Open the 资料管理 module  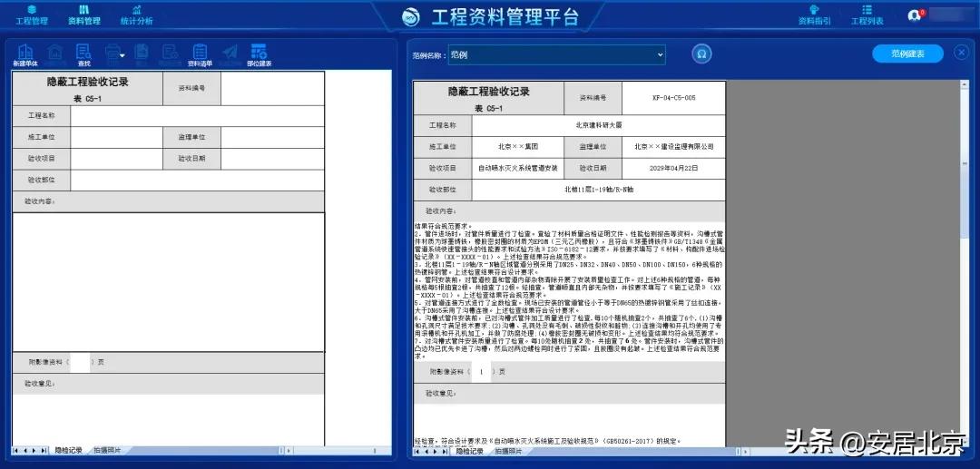[83, 15]
